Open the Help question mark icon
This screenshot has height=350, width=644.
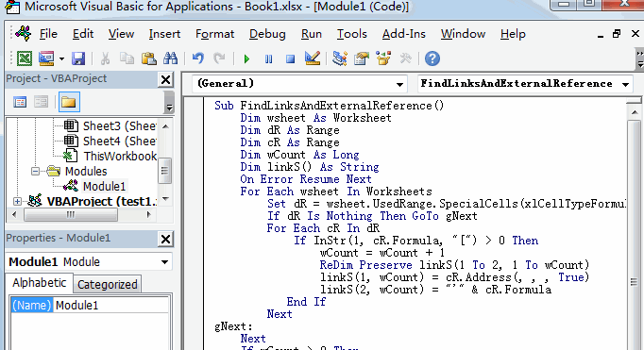click(x=432, y=58)
